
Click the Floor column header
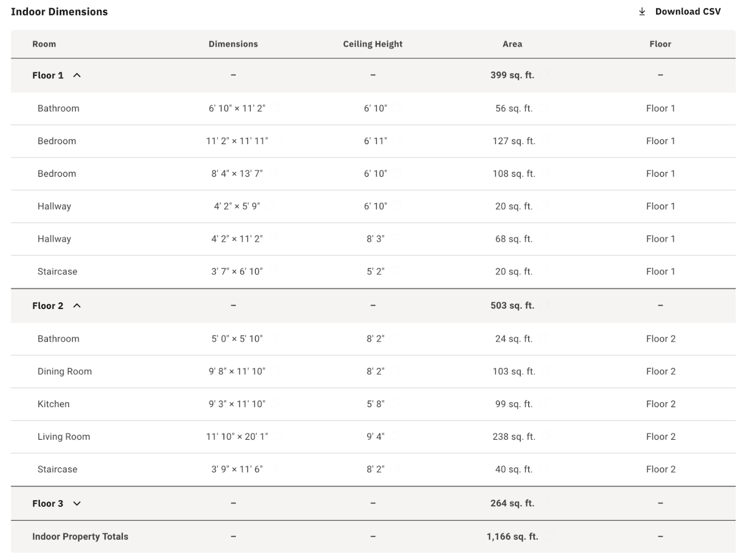(x=660, y=44)
